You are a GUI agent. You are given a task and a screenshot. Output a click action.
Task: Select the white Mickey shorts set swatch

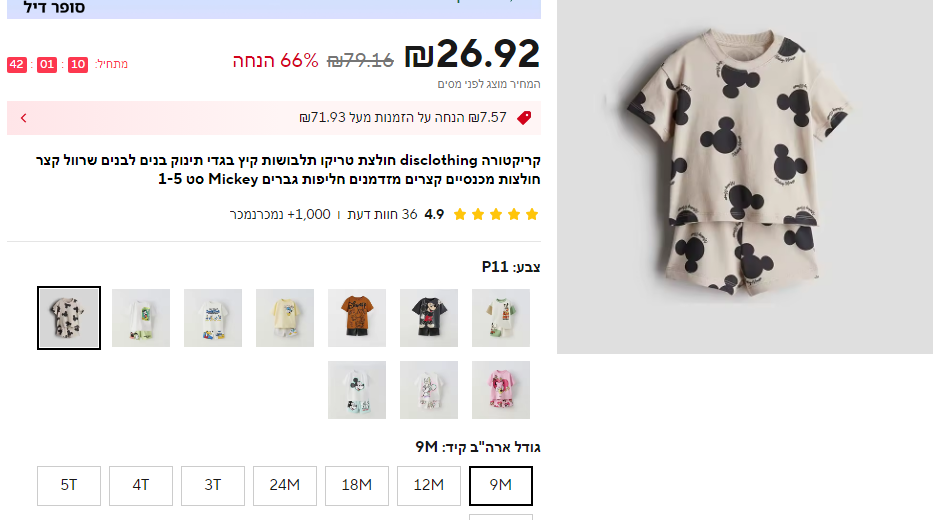click(x=357, y=390)
